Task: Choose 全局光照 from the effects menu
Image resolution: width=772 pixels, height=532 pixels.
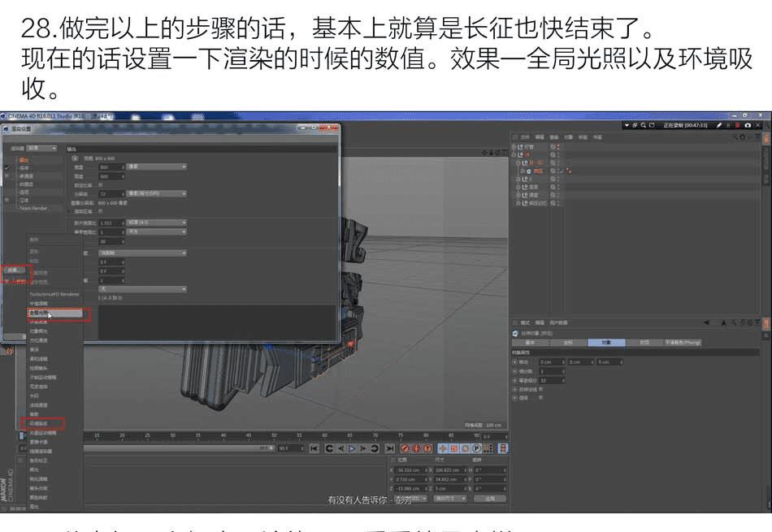Action: (x=55, y=313)
